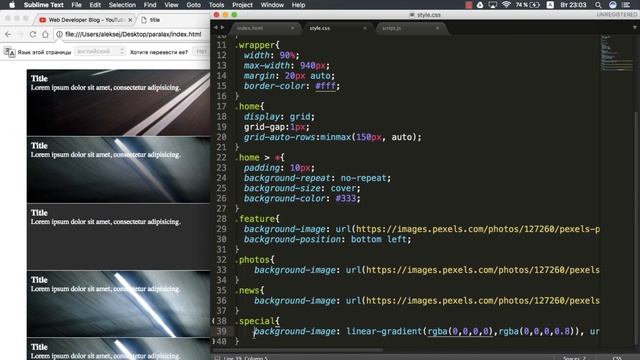Screen dimensions: 640x360
Task: Close the style.css tab in Sublime
Action: (365, 28)
